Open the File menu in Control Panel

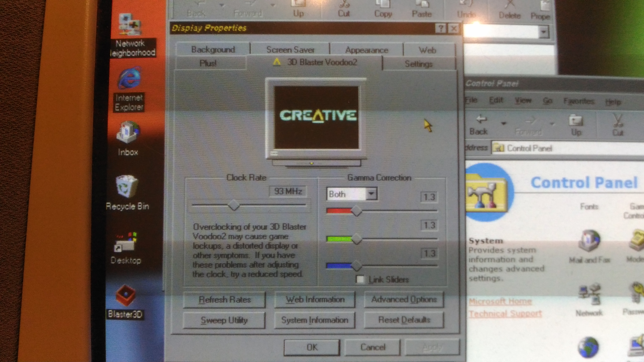coord(472,100)
